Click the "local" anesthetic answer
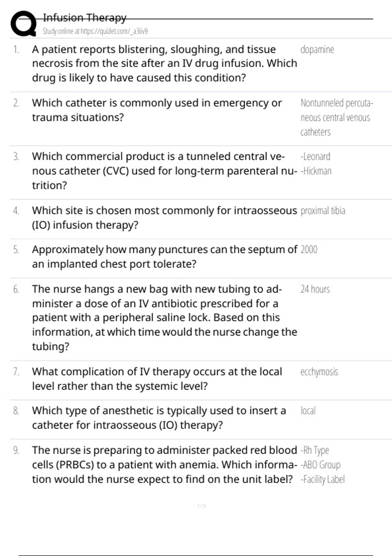392x556 pixels. click(308, 411)
